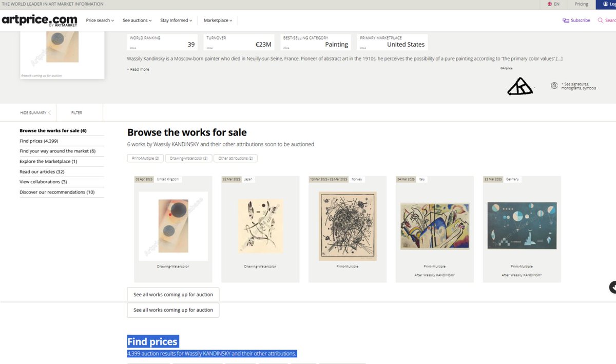Image resolution: width=616 pixels, height=364 pixels.
Task: Click upper See all works coming up for auction
Action: [173, 295]
